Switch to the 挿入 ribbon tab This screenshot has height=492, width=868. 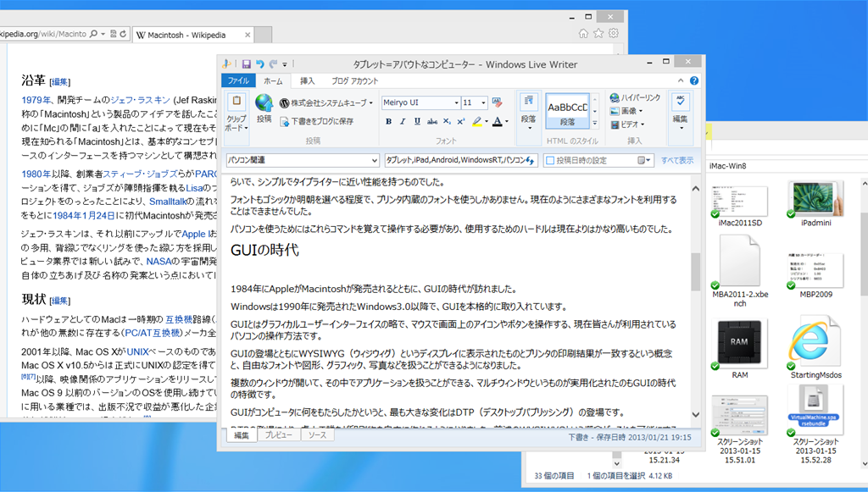307,80
